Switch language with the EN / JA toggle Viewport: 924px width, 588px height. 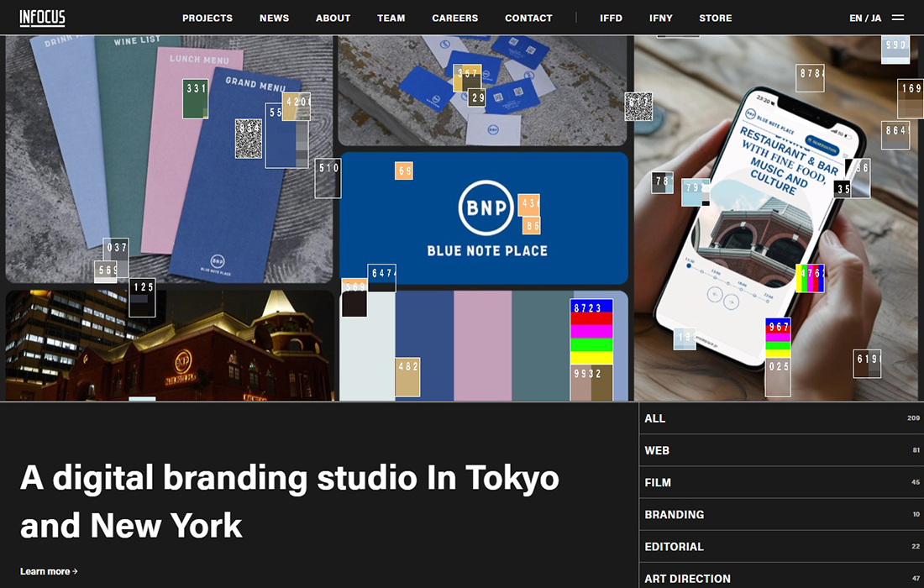[865, 18]
